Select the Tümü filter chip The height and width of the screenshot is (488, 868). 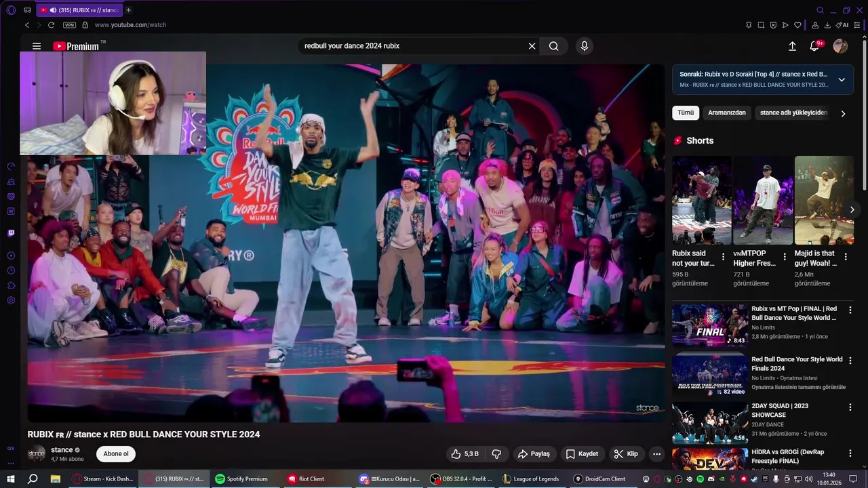pyautogui.click(x=686, y=113)
